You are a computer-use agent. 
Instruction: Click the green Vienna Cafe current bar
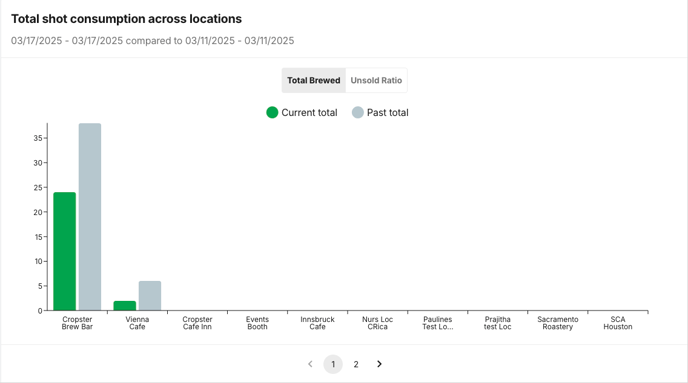click(x=125, y=306)
